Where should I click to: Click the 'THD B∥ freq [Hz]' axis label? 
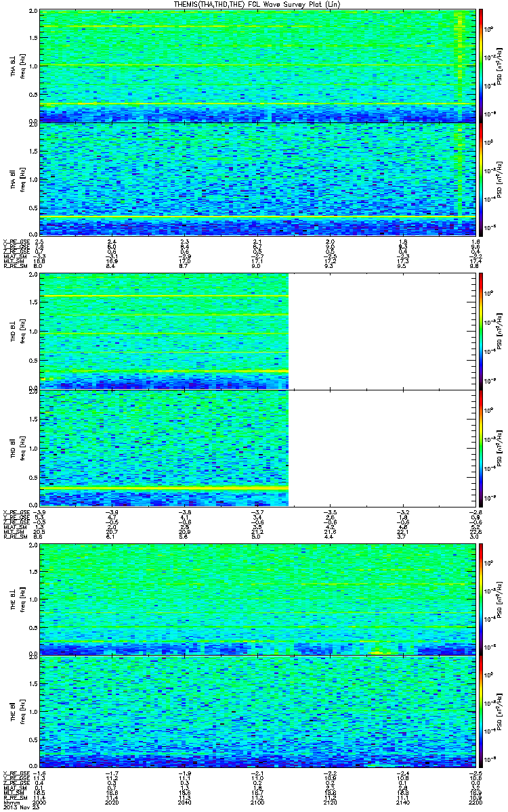point(17,448)
